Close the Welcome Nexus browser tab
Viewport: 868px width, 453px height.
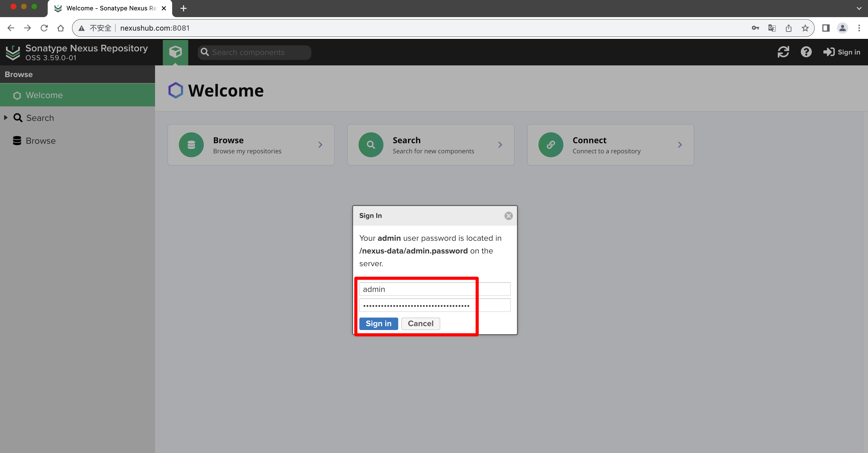pyautogui.click(x=164, y=9)
